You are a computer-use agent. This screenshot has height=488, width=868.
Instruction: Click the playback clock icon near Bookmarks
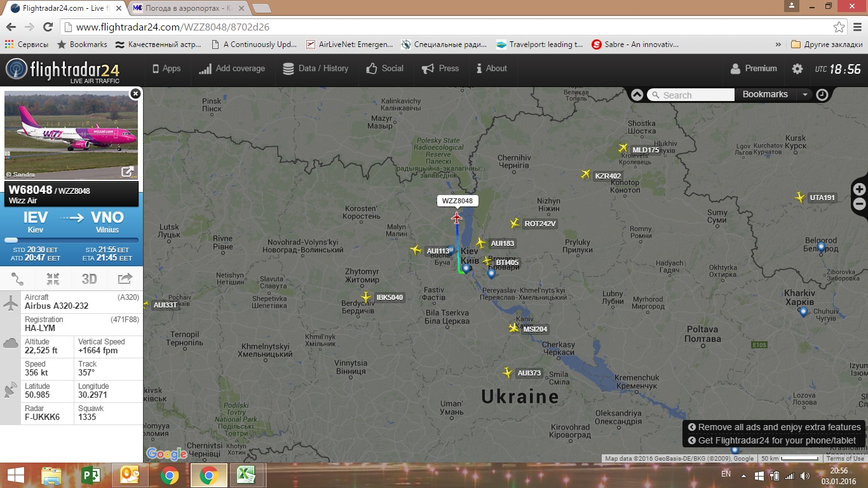click(x=822, y=95)
